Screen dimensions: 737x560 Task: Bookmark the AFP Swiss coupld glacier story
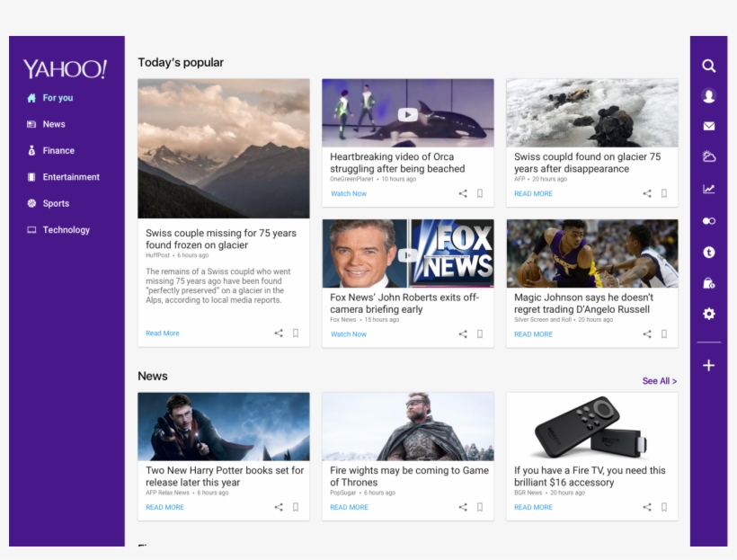(664, 193)
